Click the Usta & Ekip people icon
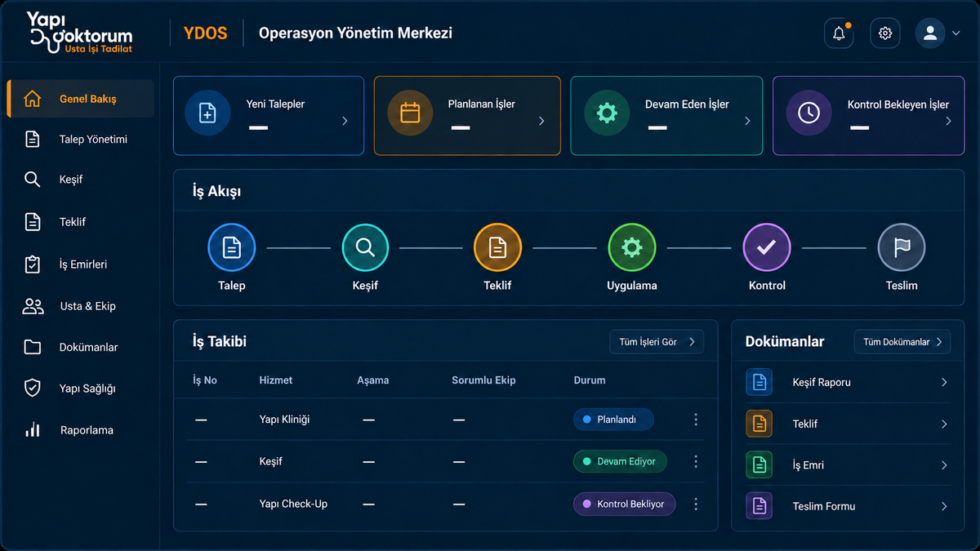This screenshot has width=980, height=551. [33, 306]
